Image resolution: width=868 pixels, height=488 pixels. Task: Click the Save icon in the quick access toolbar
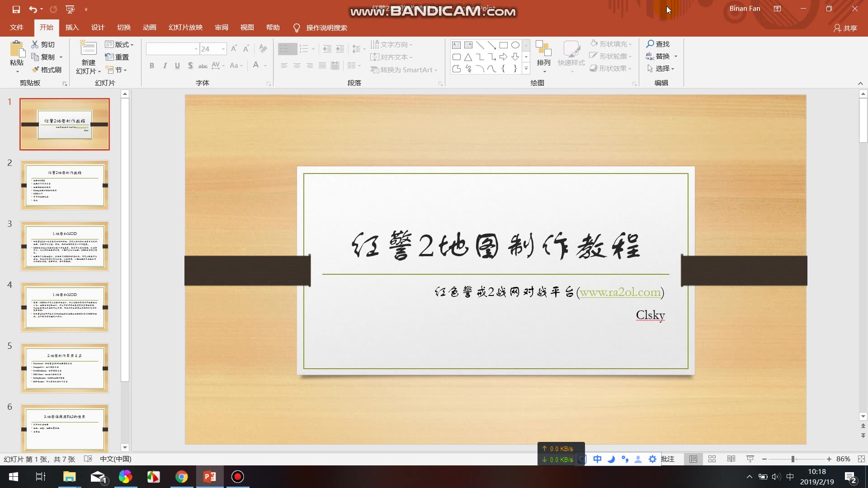pyautogui.click(x=16, y=9)
